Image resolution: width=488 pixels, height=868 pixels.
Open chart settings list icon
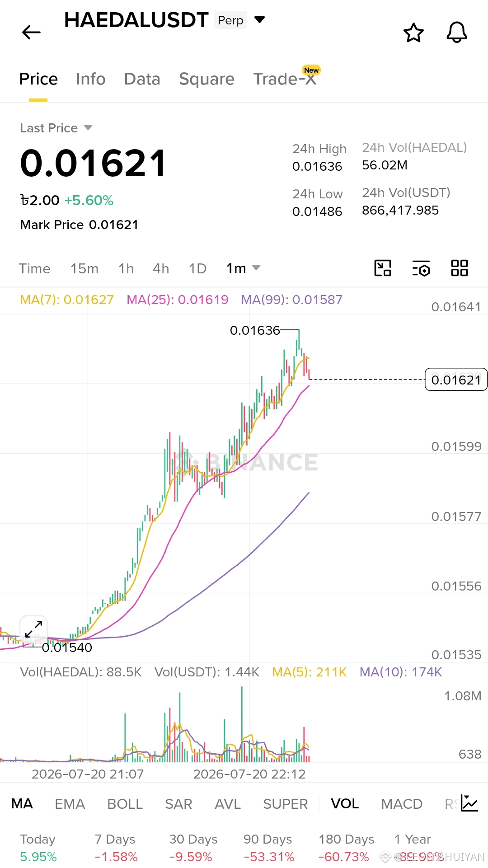pos(421,268)
